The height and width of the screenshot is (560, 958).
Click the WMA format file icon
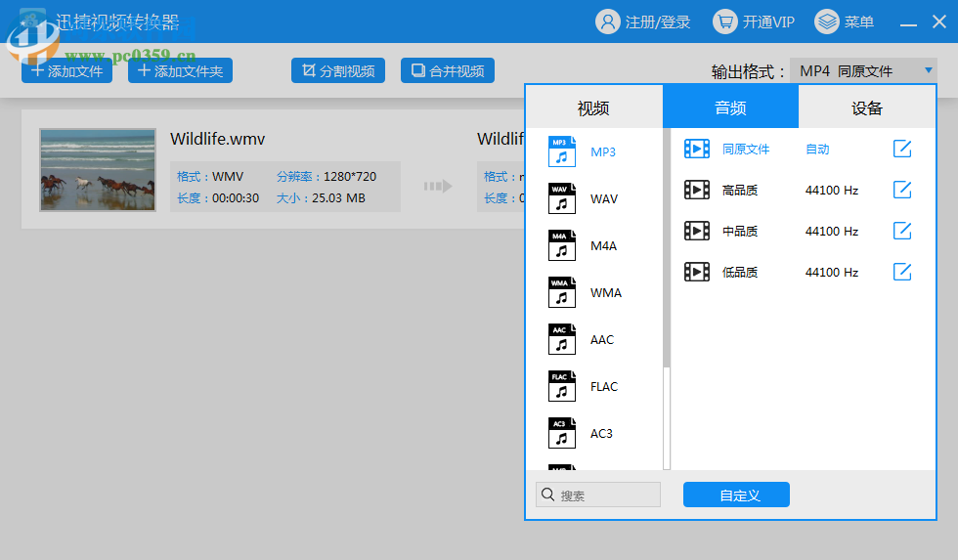click(562, 292)
